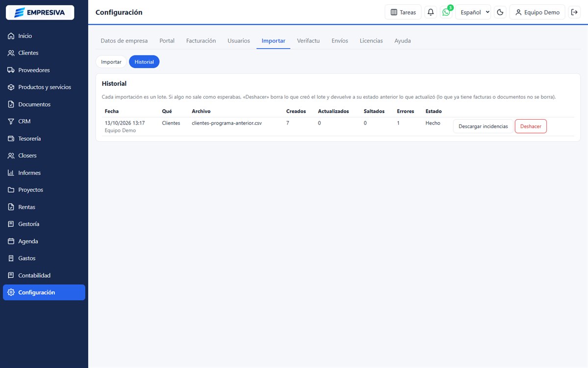This screenshot has width=588, height=368.
Task: Open notifications bell icon
Action: click(431, 12)
